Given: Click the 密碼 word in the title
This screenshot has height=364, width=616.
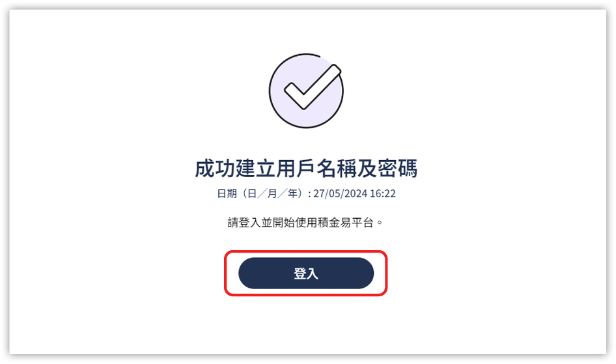Looking at the screenshot, I should pos(397,169).
